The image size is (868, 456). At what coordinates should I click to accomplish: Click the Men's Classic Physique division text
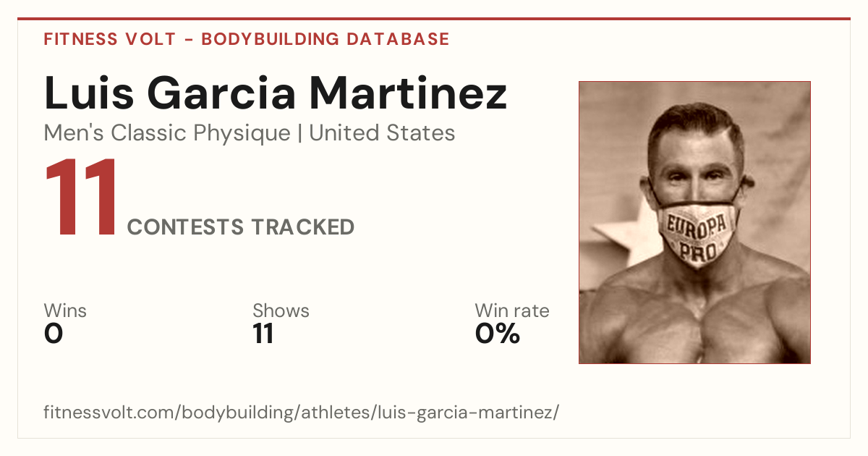(168, 133)
